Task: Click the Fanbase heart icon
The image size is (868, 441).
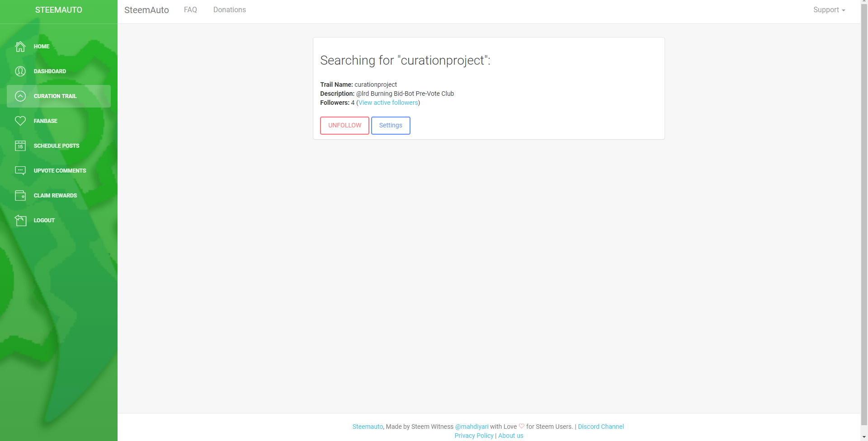Action: pyautogui.click(x=20, y=121)
